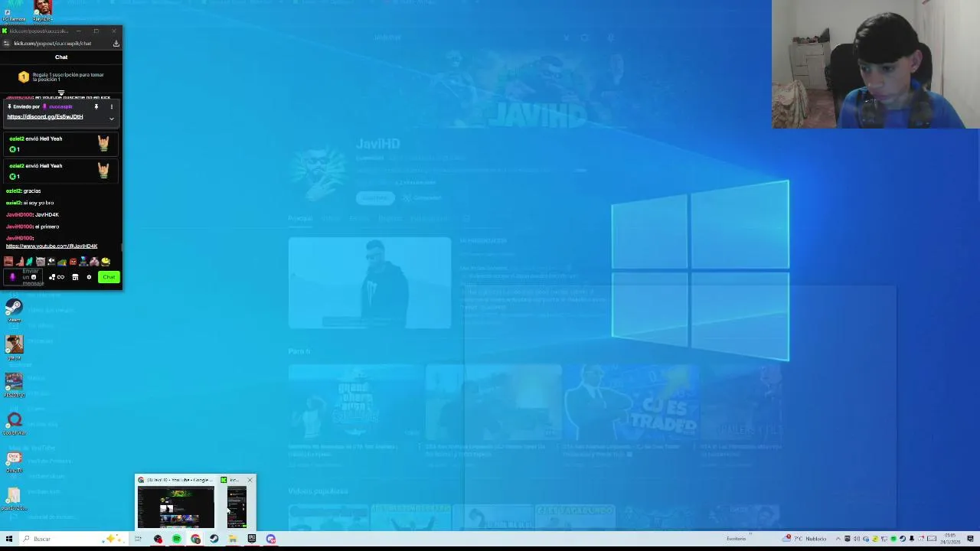Open Escritorio toolbar on taskbar

(x=737, y=539)
